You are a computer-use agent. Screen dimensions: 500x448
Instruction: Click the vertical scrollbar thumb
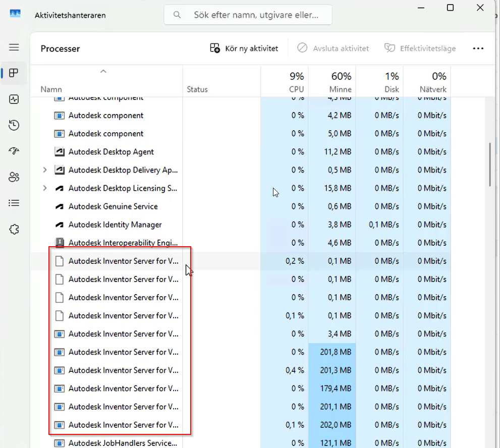pos(490,164)
